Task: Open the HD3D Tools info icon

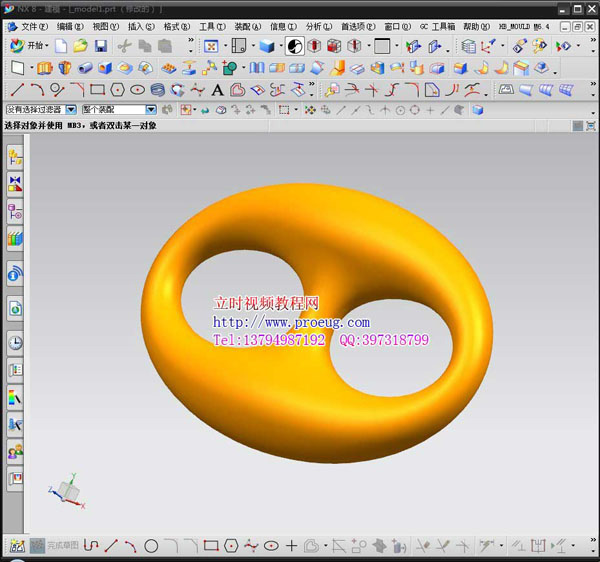Action: [15, 274]
